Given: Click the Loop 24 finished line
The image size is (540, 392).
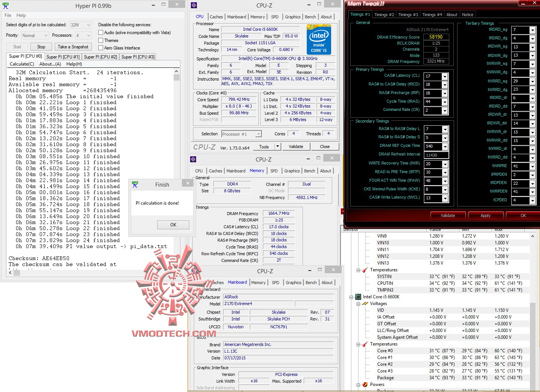Looking at the screenshot, I should (x=67, y=240).
